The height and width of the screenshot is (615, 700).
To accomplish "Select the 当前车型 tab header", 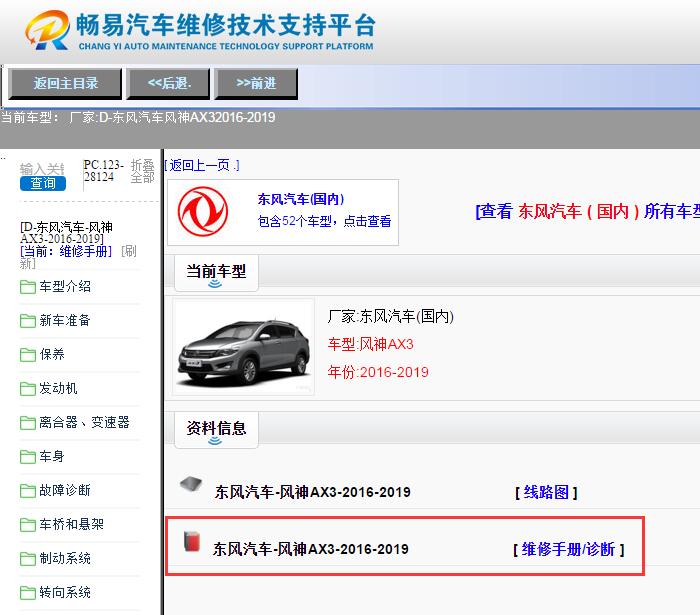I will coord(216,273).
